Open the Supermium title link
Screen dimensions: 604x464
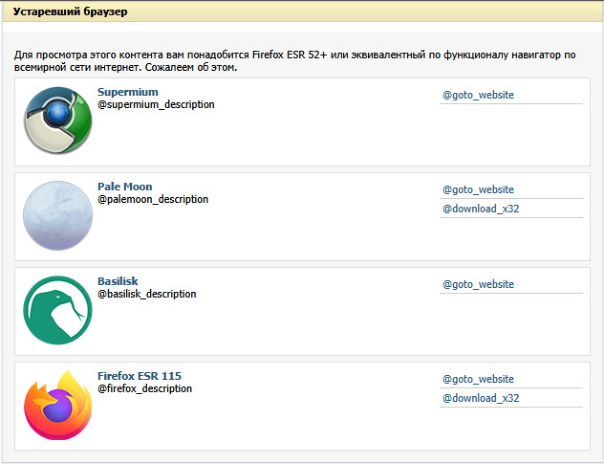pyautogui.click(x=128, y=92)
